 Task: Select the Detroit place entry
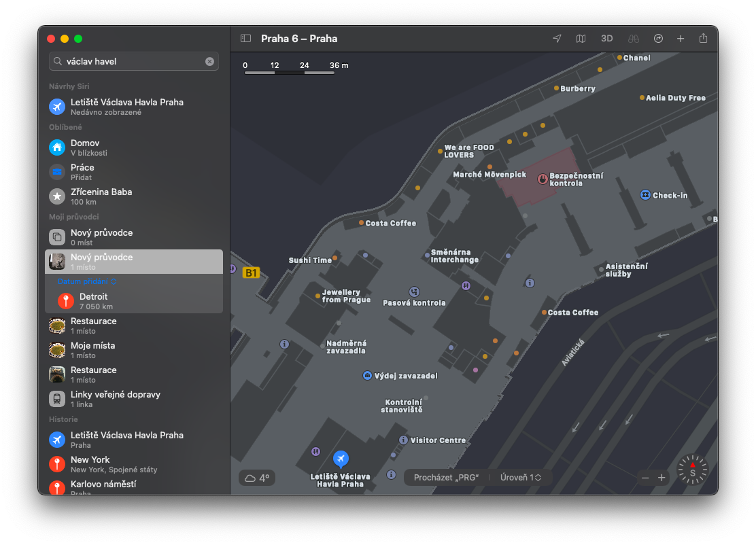coord(133,301)
